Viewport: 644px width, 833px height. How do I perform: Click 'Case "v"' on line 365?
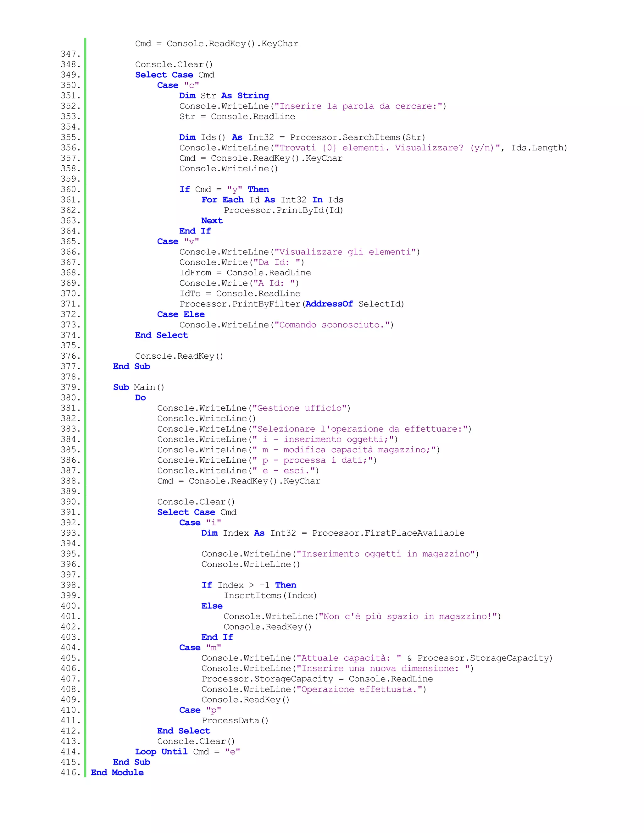(178, 241)
